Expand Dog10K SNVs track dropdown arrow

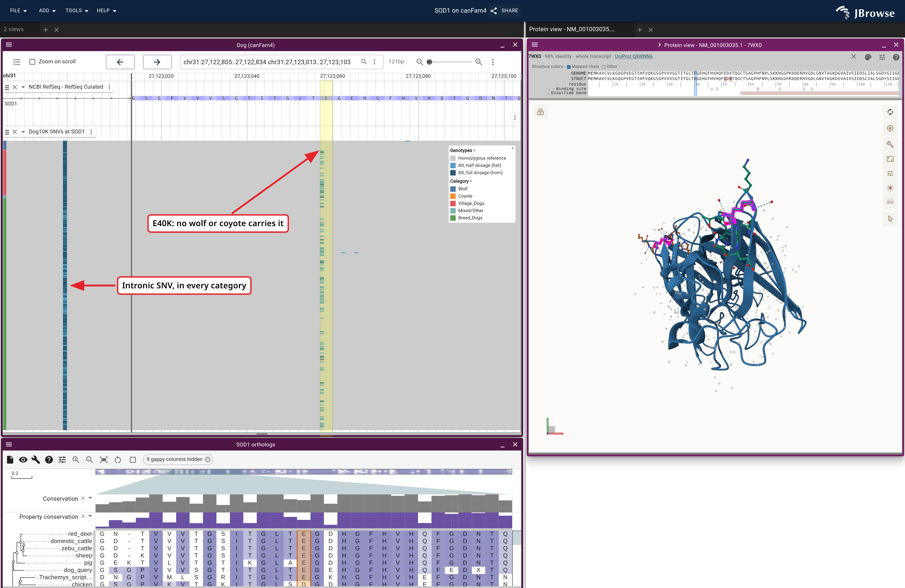(23, 132)
